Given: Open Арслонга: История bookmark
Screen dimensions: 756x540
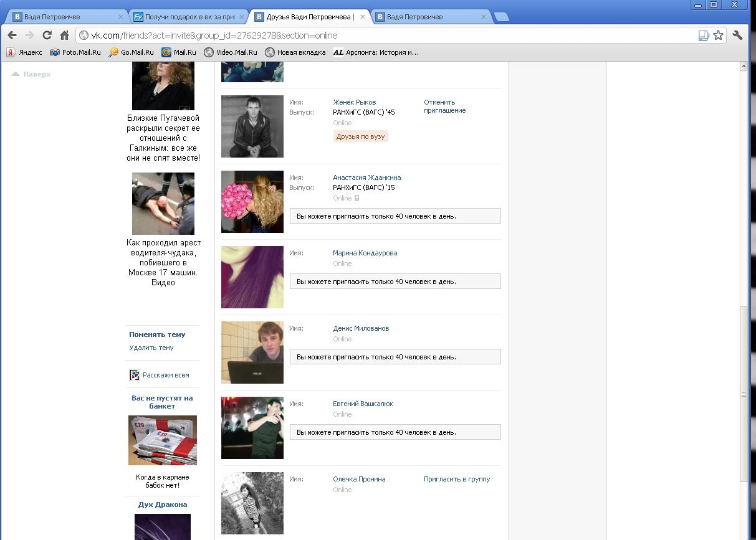Looking at the screenshot, I should coord(376,52).
